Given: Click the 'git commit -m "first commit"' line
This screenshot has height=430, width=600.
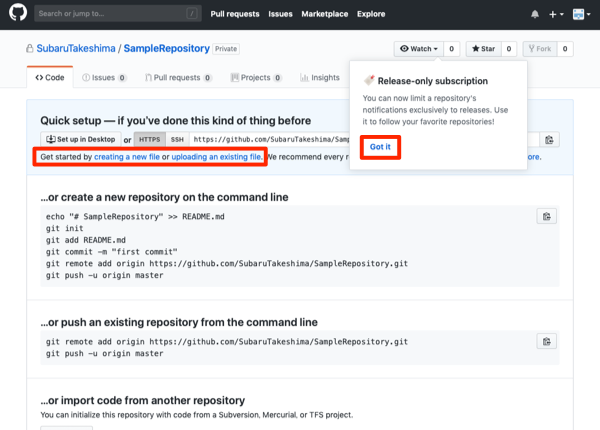Looking at the screenshot, I should pos(112,252).
